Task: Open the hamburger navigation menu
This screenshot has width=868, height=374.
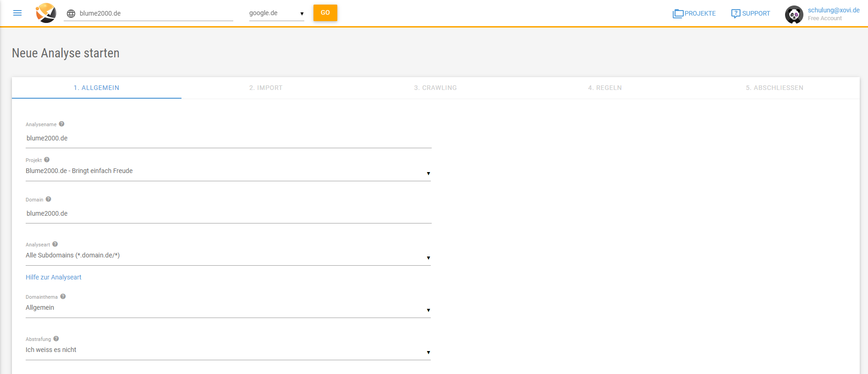Action: pyautogui.click(x=17, y=13)
